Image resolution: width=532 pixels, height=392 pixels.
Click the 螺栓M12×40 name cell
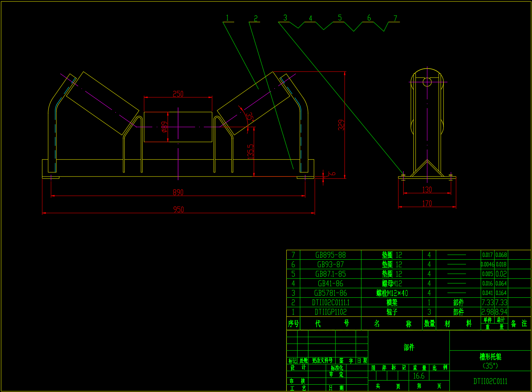pos(392,293)
